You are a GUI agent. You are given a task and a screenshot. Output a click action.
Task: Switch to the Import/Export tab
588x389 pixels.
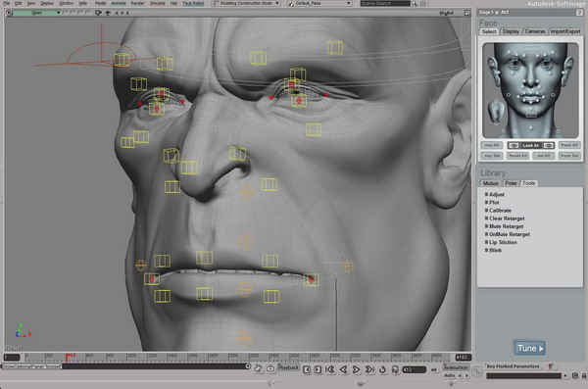pos(565,31)
